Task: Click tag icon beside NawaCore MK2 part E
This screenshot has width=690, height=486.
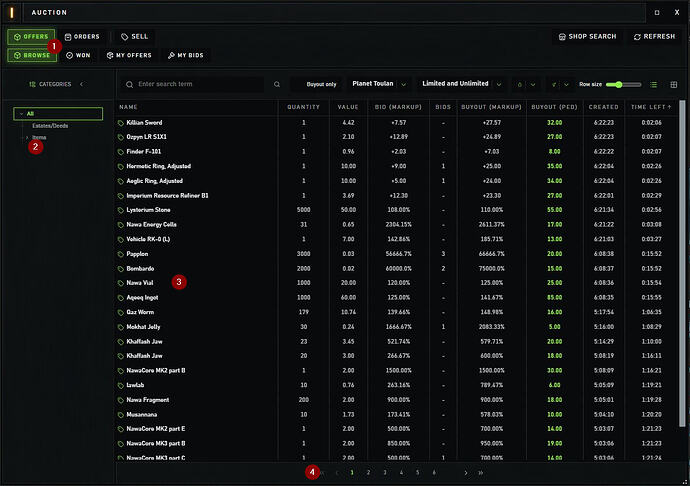Action: click(121, 429)
